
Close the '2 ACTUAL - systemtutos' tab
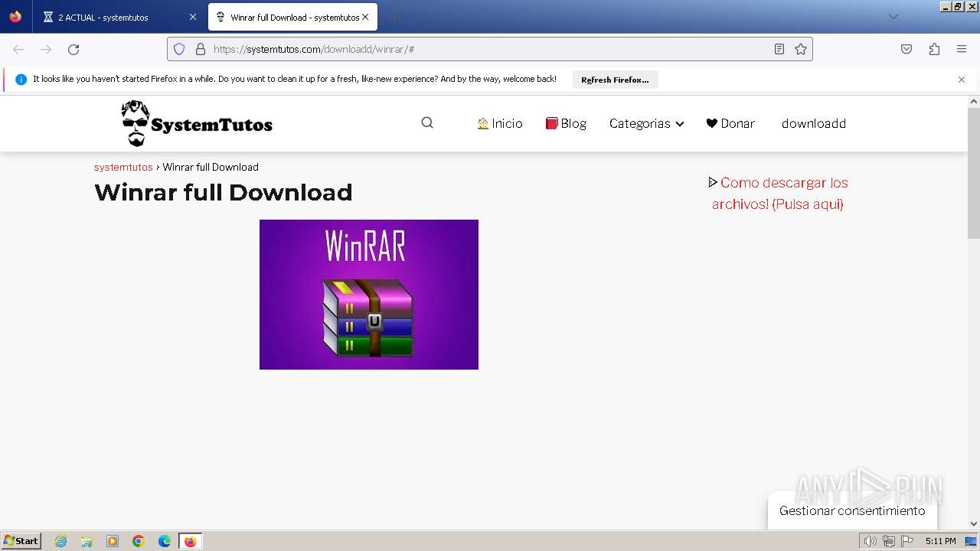(192, 17)
